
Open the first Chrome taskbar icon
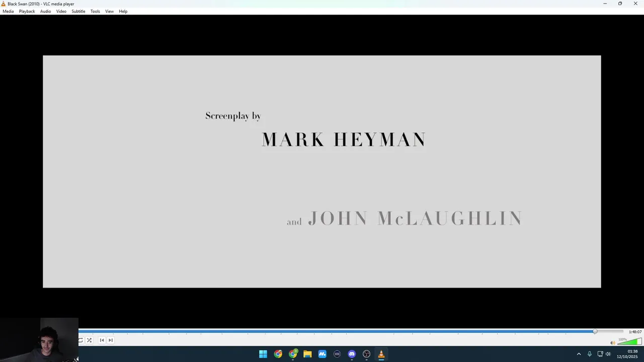coord(278,354)
